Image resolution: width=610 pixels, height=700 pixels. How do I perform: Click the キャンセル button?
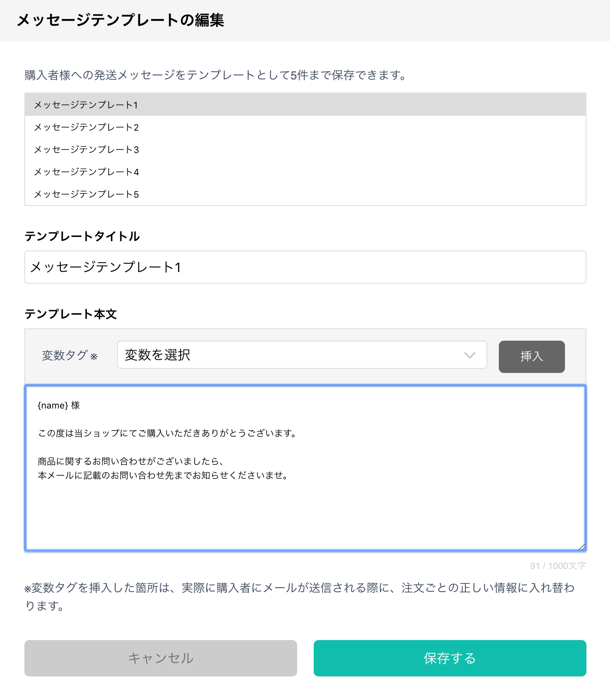pos(161,658)
